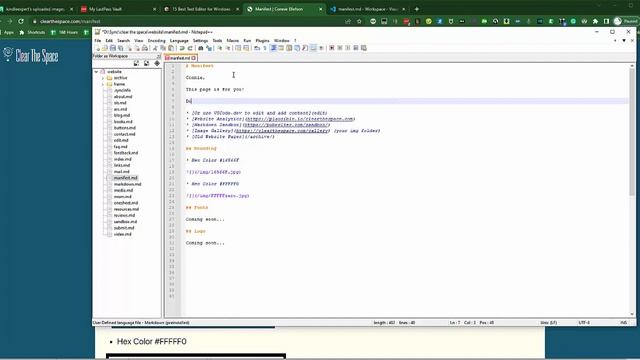This screenshot has height=360, width=640.
Task: Open the Function List panel icon
Action: (305, 48)
